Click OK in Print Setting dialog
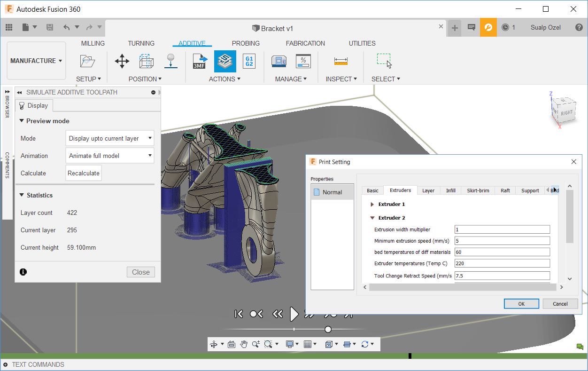588x371 pixels. coord(521,304)
